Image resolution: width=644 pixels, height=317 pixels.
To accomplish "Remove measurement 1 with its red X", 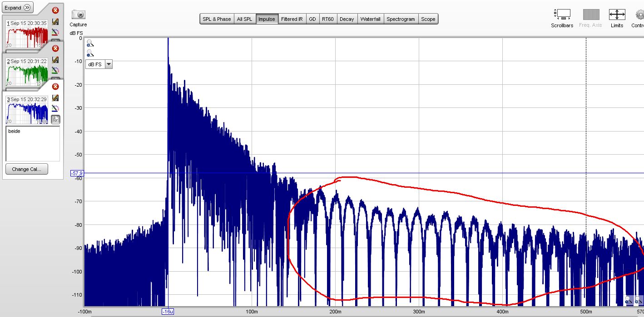I will pyautogui.click(x=55, y=10).
